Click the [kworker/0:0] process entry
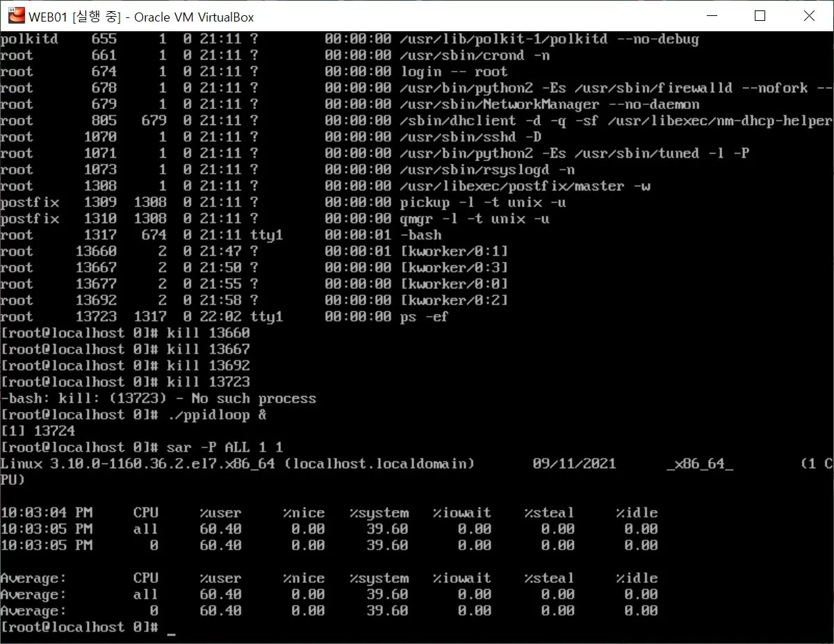Viewport: 834px width, 644px height. (454, 284)
